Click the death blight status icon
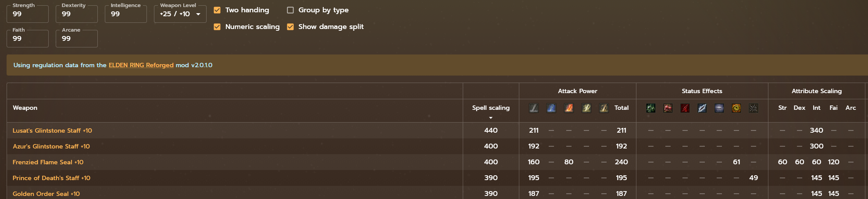 pyautogui.click(x=753, y=108)
